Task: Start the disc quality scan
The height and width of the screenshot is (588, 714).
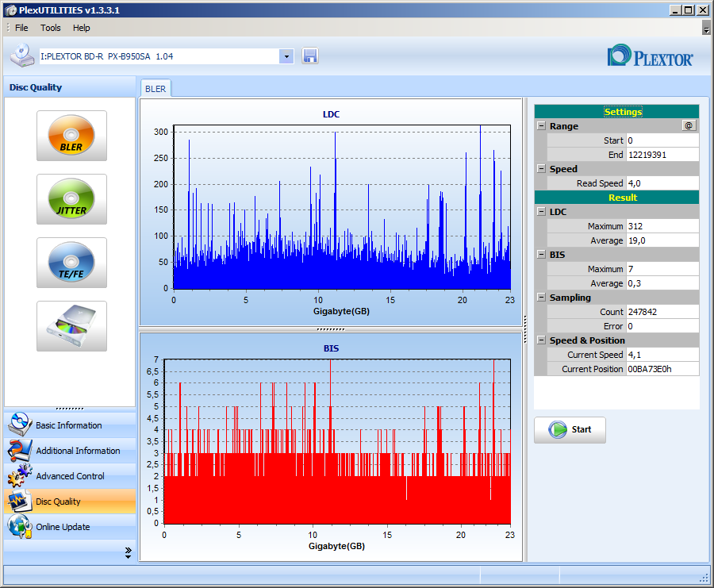Action: tap(570, 429)
